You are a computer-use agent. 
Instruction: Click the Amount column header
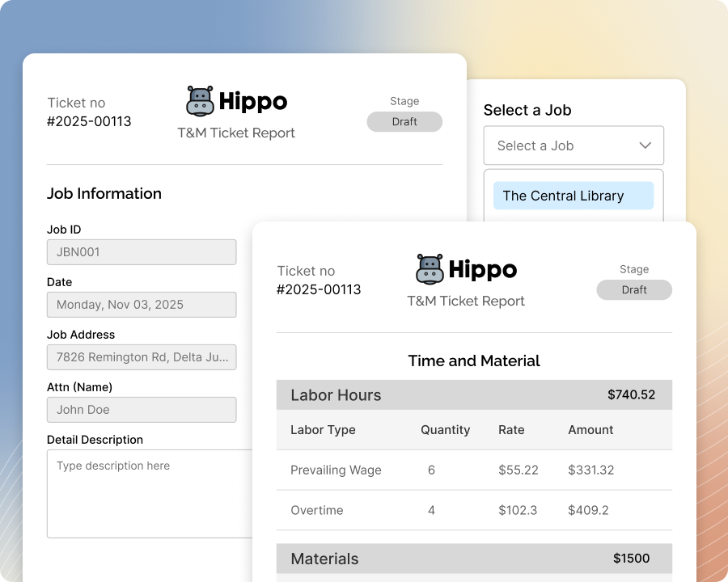pos(590,430)
